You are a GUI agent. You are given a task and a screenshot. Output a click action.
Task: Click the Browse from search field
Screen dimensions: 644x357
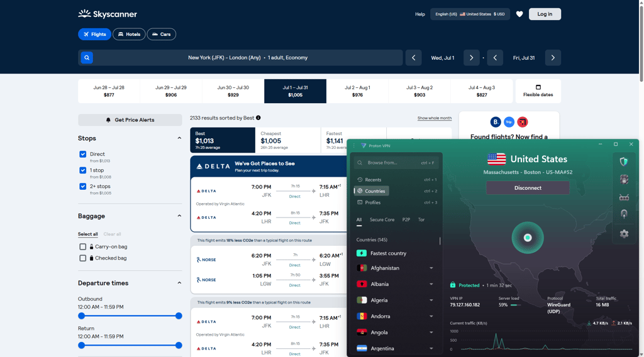point(396,163)
